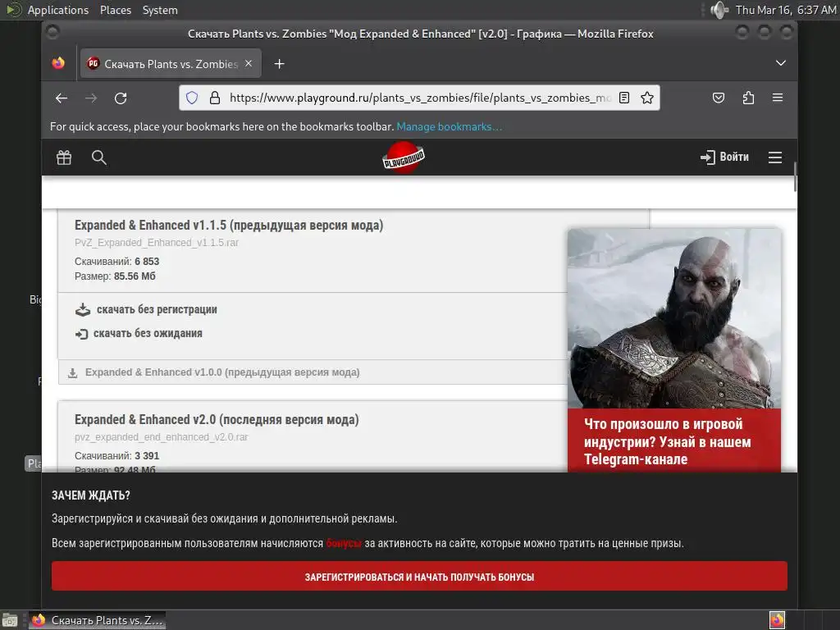This screenshot has height=630, width=840.
Task: Click the ЗАЧЕМ ЖДАТЬ? heading
Action: tap(90, 495)
